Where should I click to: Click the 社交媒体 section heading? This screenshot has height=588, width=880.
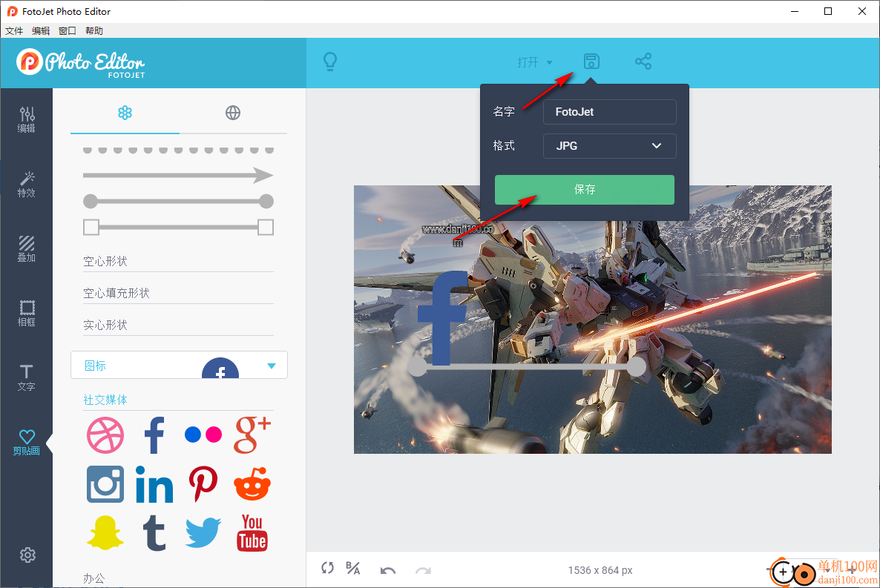[105, 400]
